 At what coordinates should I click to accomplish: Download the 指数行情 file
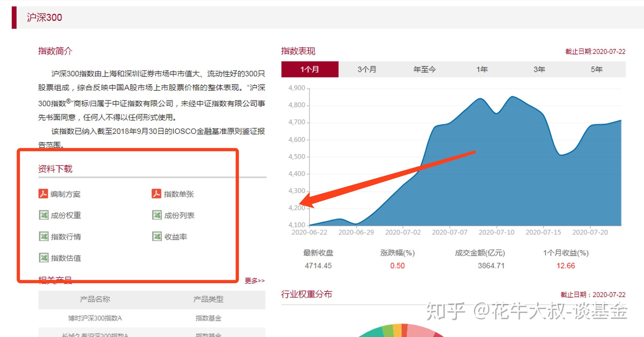(x=66, y=237)
